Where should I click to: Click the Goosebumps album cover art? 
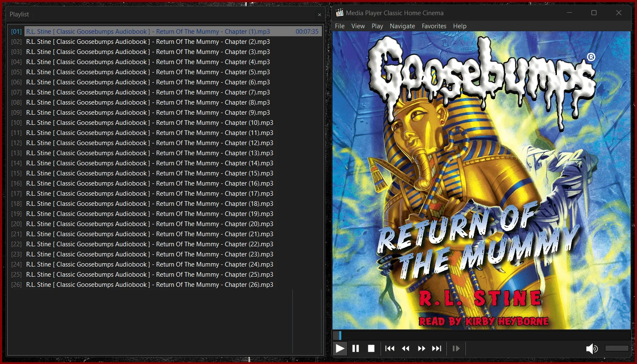(481, 180)
